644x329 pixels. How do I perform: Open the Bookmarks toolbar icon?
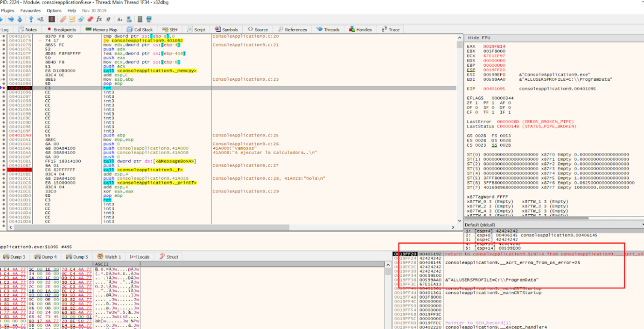90,19
